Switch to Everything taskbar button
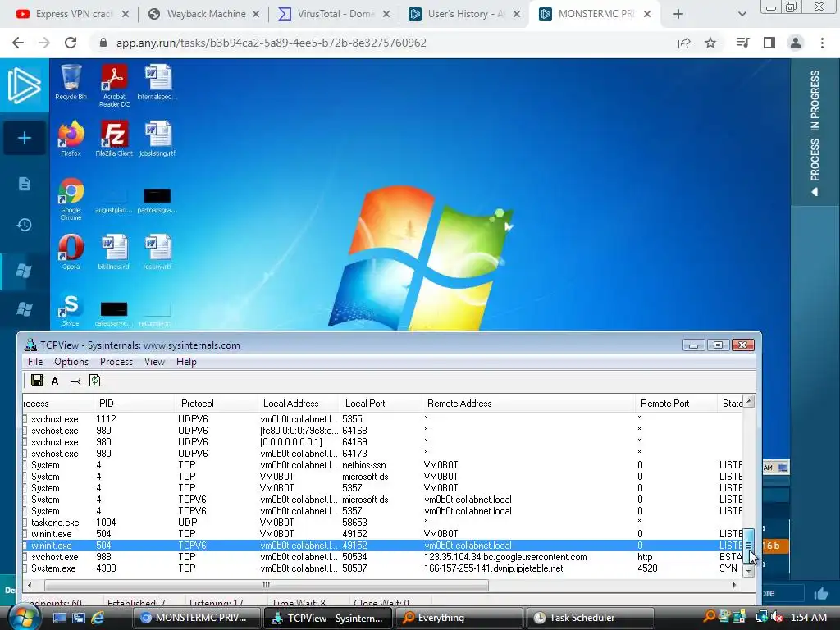This screenshot has height=630, width=840. [x=458, y=618]
